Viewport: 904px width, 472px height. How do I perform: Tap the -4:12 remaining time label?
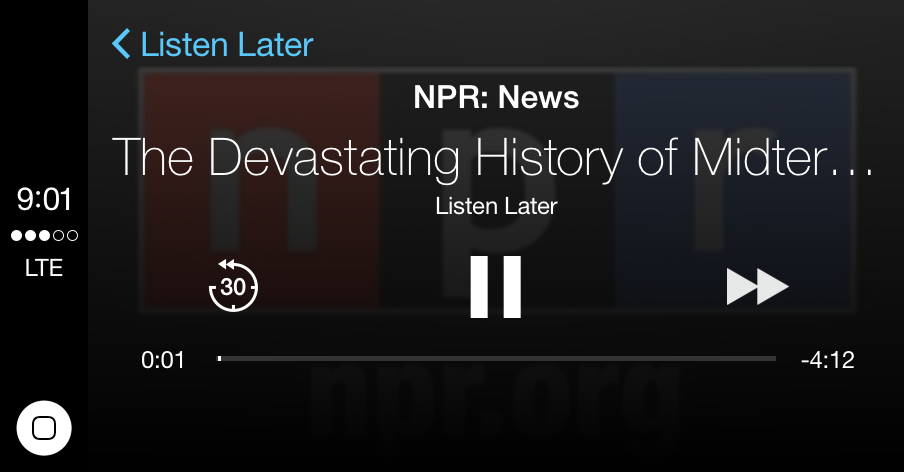pos(827,360)
